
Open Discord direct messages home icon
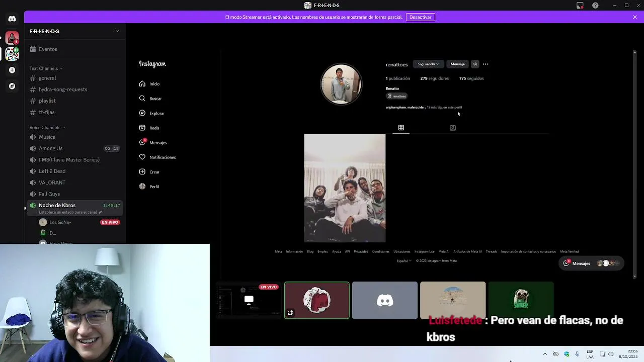12,19
